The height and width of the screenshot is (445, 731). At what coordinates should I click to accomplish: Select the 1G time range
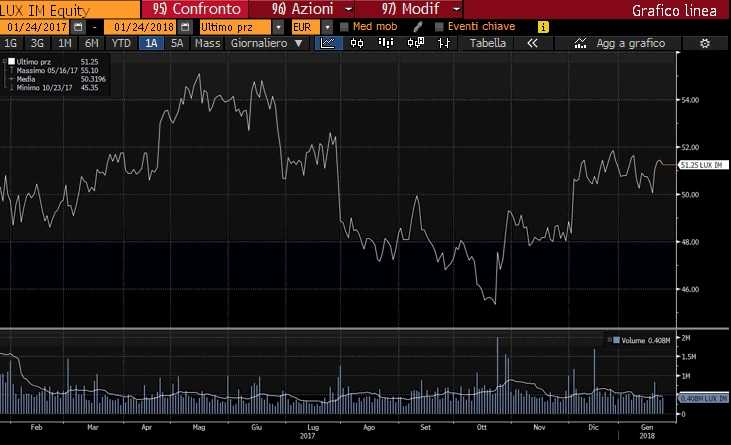pos(11,43)
